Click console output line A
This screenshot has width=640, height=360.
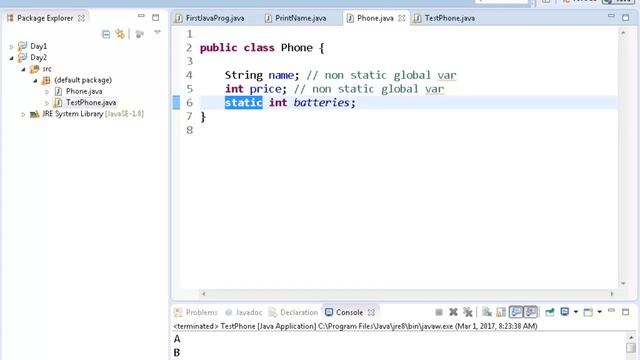(177, 339)
